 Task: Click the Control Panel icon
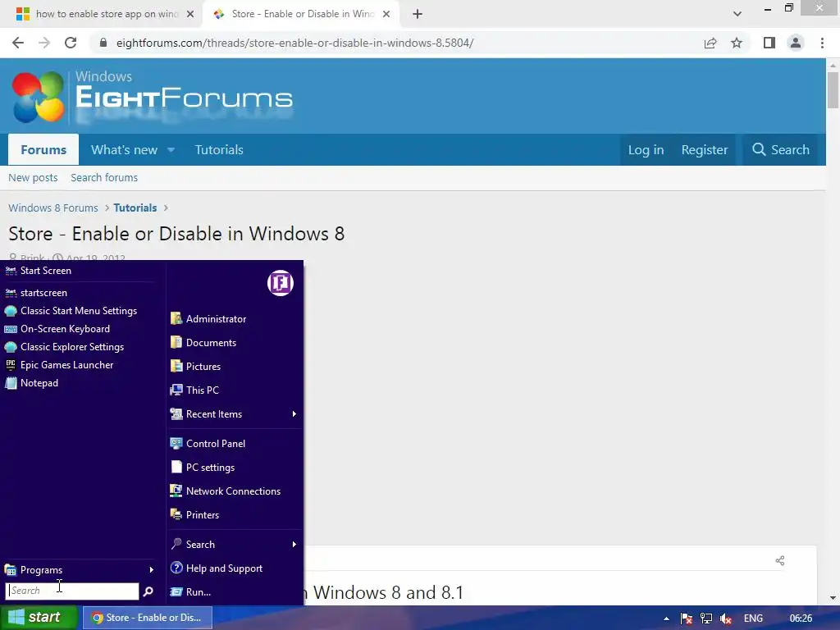point(176,444)
